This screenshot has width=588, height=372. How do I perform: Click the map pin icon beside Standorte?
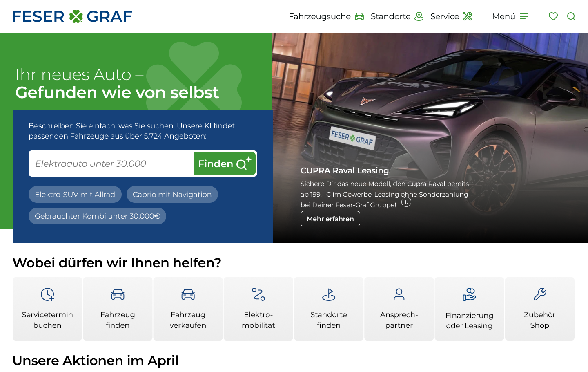click(419, 16)
